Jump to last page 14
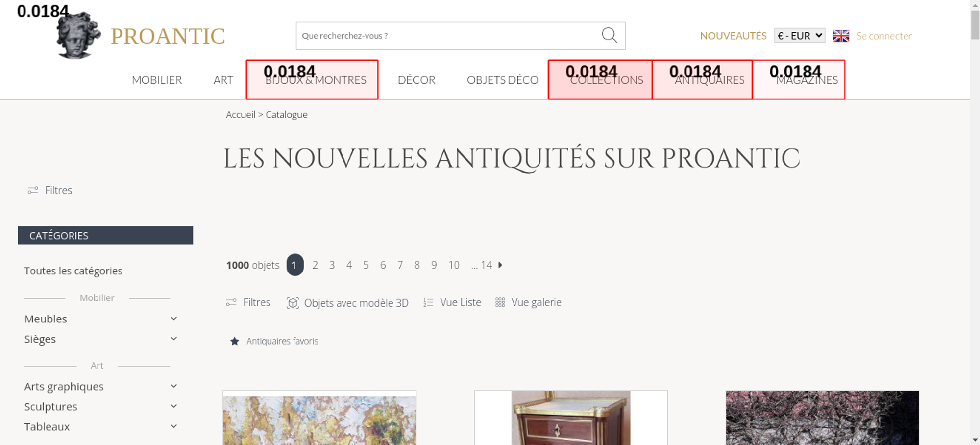The height and width of the screenshot is (445, 980). point(486,265)
